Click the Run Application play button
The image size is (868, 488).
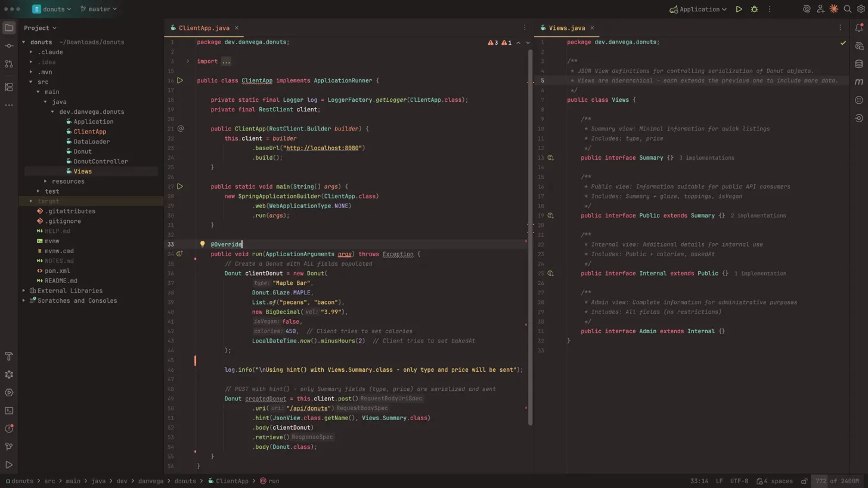click(x=739, y=9)
